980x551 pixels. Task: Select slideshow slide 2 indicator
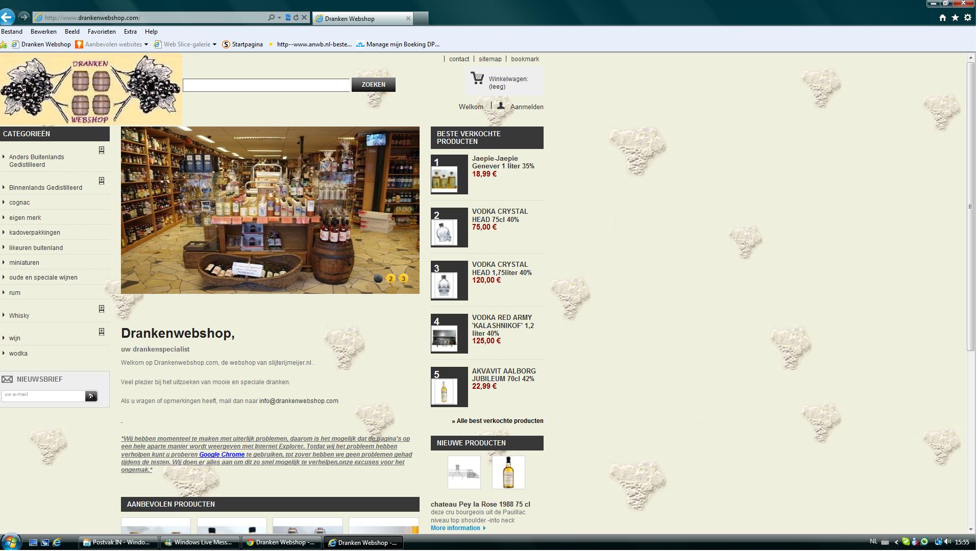point(390,279)
